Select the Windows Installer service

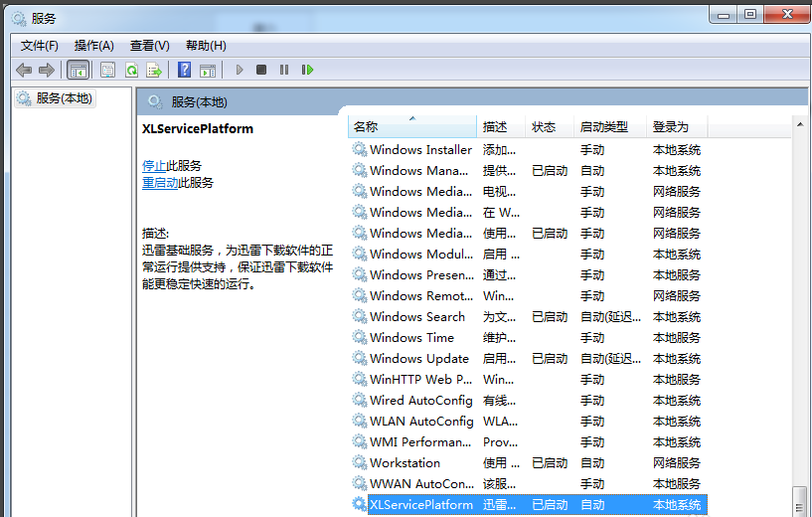click(x=528, y=150)
